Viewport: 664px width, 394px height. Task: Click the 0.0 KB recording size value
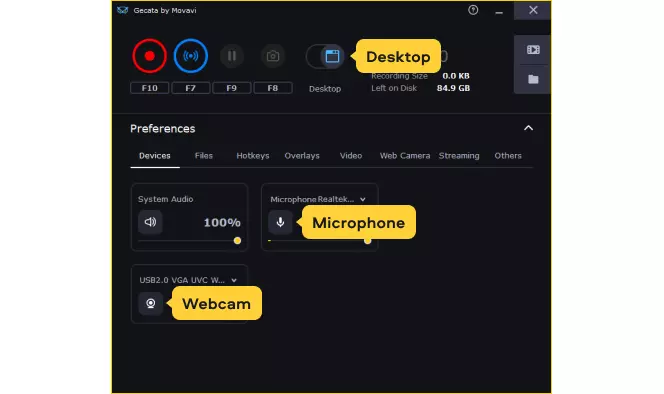click(x=456, y=76)
